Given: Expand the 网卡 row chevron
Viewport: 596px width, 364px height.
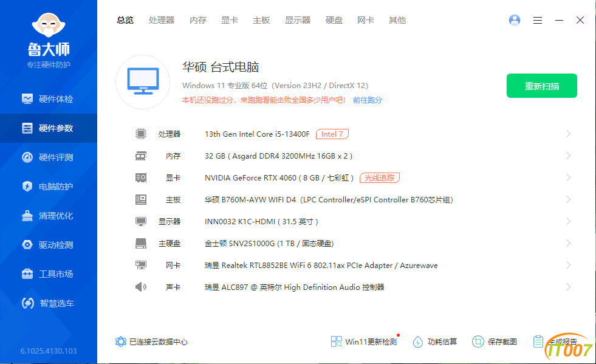Looking at the screenshot, I should point(568,265).
